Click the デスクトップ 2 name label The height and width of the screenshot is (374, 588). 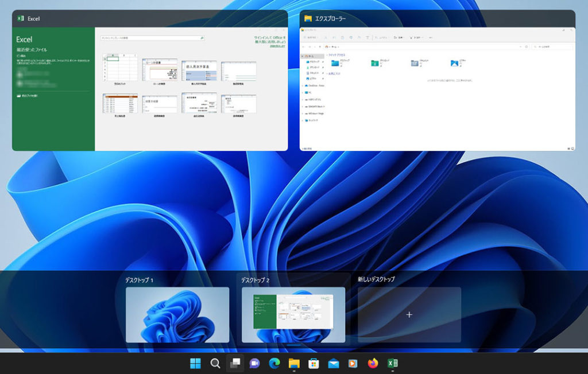pyautogui.click(x=255, y=280)
